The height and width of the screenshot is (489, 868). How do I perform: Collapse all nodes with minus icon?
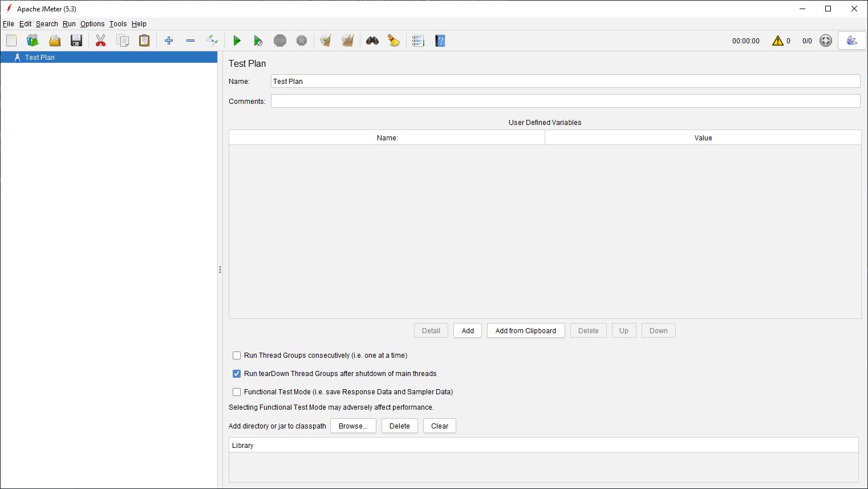coord(190,41)
